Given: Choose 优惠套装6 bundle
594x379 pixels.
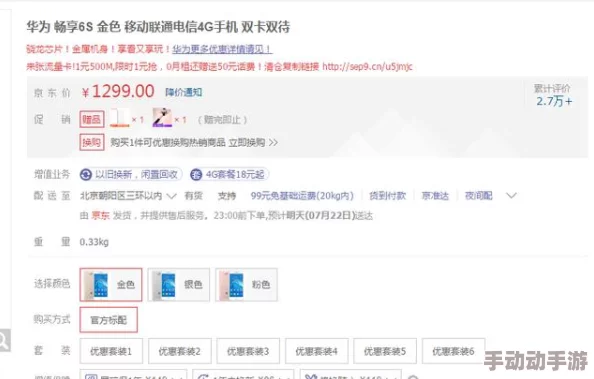Looking at the screenshot, I should tap(453, 351).
